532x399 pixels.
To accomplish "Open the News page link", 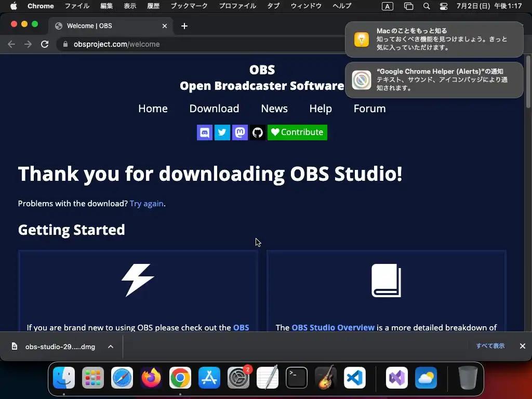I will (274, 109).
